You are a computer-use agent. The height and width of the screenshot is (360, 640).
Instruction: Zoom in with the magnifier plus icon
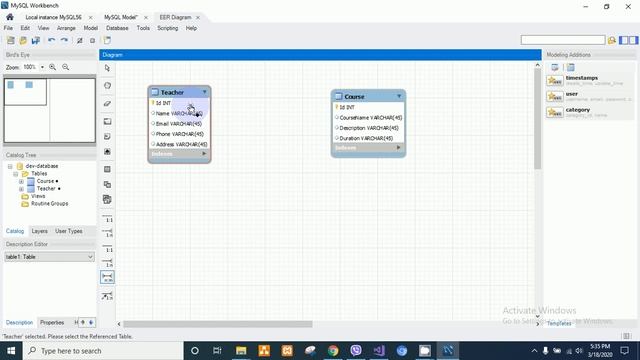[x=53, y=67]
